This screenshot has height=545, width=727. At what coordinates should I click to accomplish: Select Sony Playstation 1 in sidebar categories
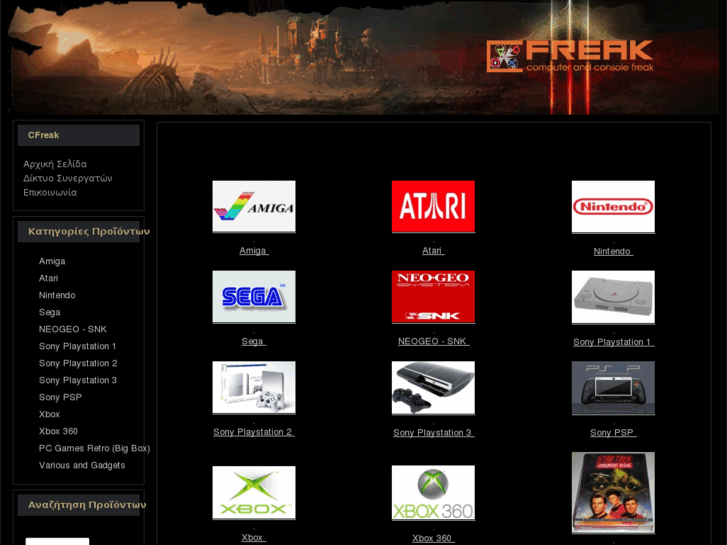pos(77,346)
